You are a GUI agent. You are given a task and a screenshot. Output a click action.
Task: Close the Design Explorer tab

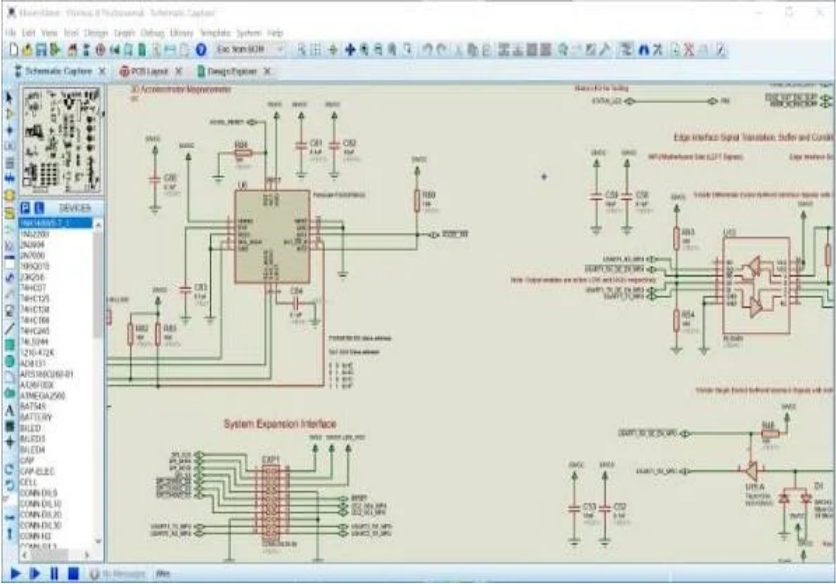[x=267, y=71]
